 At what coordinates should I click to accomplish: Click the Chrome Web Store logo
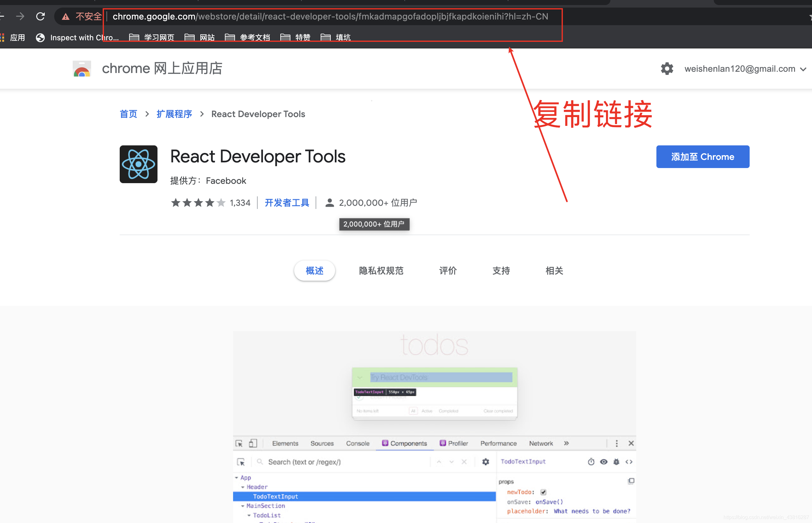pyautogui.click(x=82, y=69)
